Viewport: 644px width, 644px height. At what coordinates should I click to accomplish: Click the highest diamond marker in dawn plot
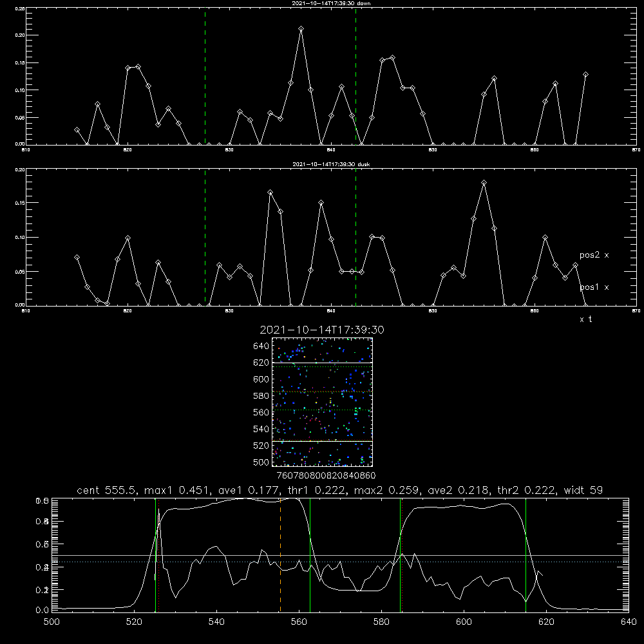click(301, 29)
